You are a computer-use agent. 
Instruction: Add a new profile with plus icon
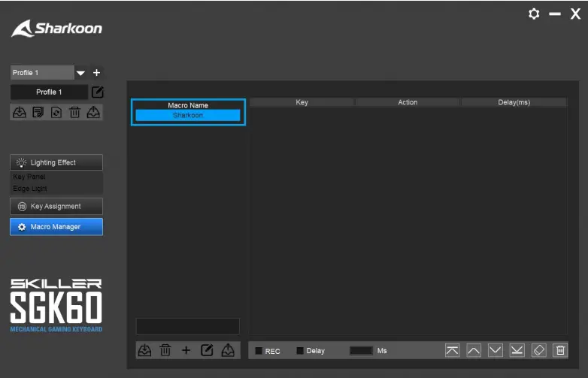(96, 73)
